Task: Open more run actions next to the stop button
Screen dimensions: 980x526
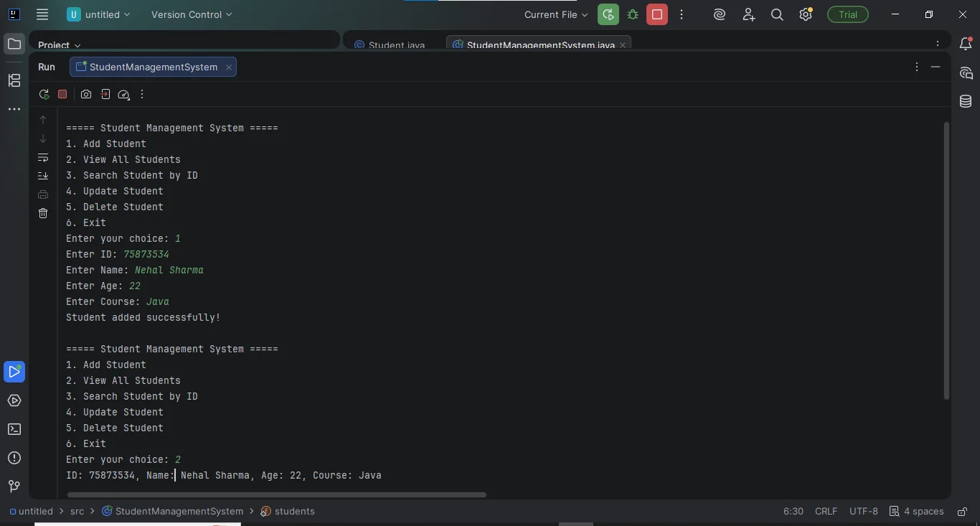Action: (x=682, y=14)
